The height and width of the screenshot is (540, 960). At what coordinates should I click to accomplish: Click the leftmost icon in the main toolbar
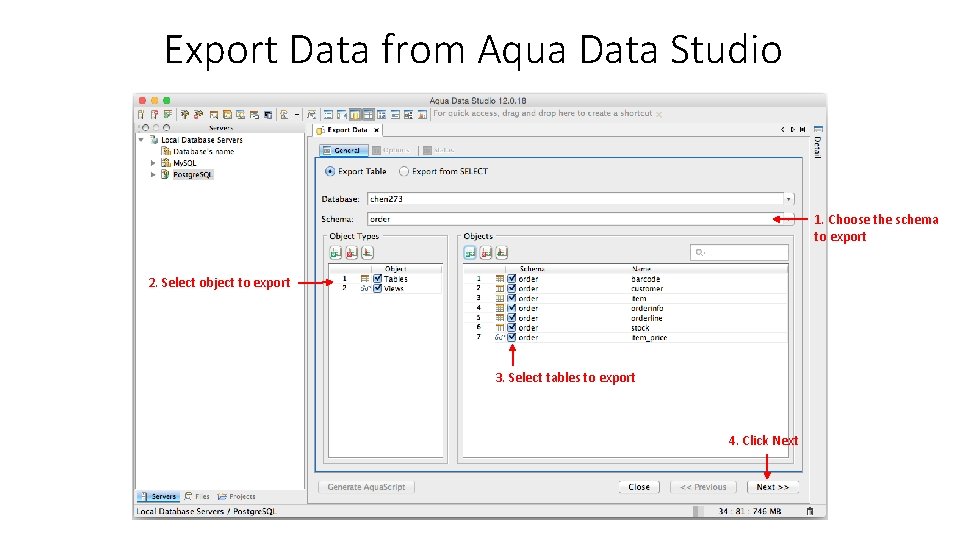pyautogui.click(x=141, y=114)
